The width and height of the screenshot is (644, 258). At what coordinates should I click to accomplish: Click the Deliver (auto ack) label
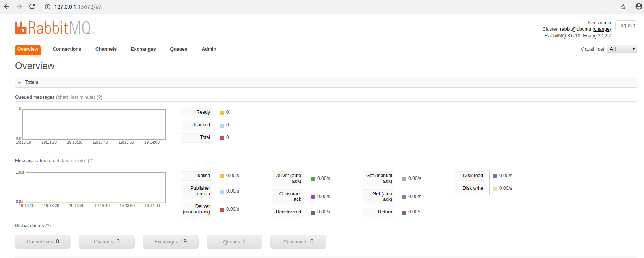point(287,178)
